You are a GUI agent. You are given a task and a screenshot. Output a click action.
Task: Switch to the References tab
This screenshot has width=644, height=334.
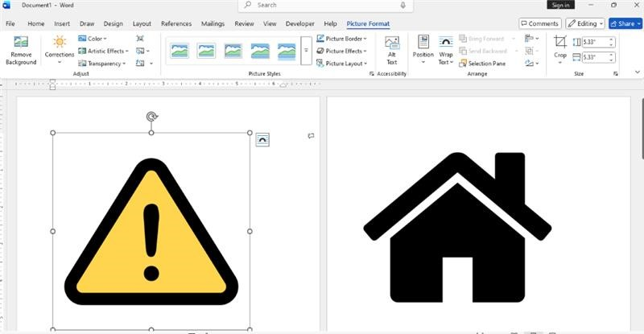tap(176, 24)
